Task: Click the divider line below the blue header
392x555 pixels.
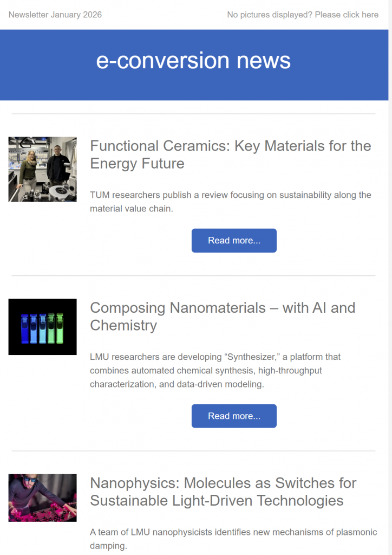Action: (193, 114)
